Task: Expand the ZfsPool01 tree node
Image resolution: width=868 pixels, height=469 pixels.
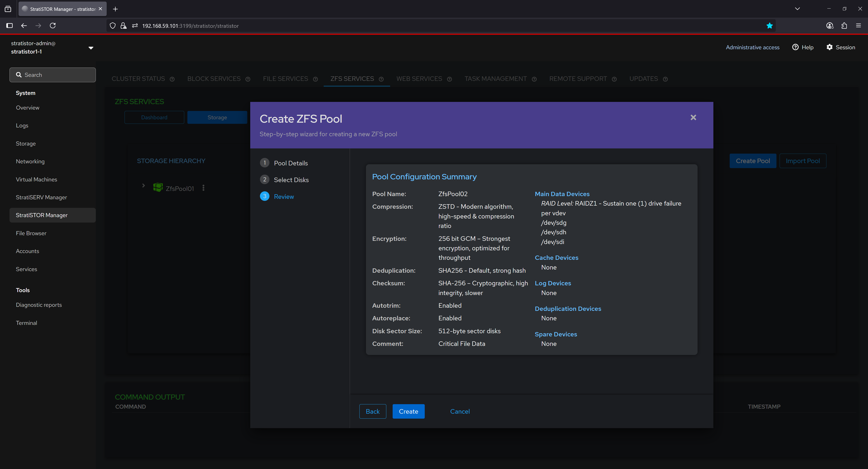Action: point(144,185)
